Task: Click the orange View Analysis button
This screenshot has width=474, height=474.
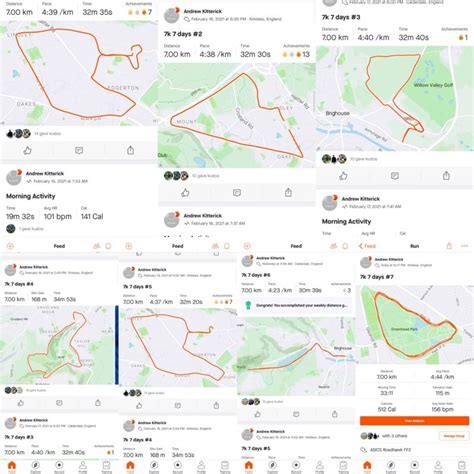Action: [x=414, y=421]
